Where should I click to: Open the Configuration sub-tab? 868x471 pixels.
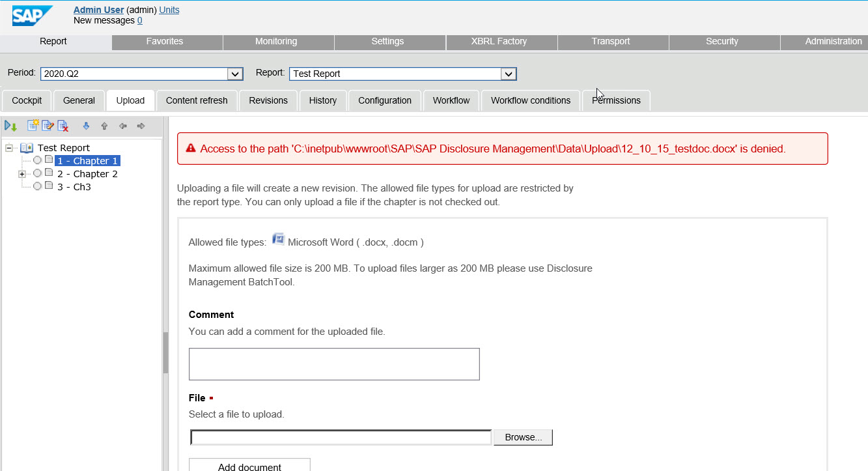click(385, 100)
